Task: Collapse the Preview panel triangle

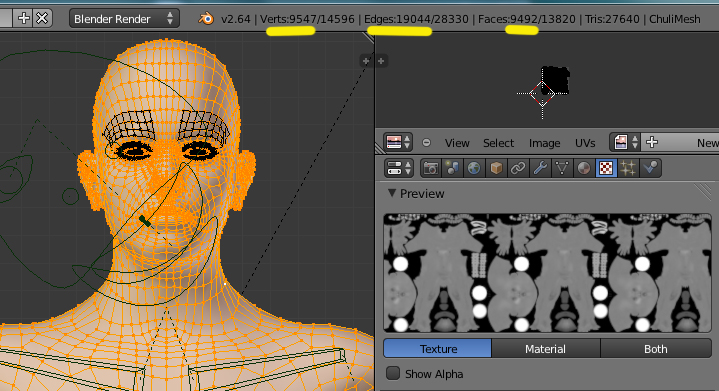Action: tap(392, 193)
